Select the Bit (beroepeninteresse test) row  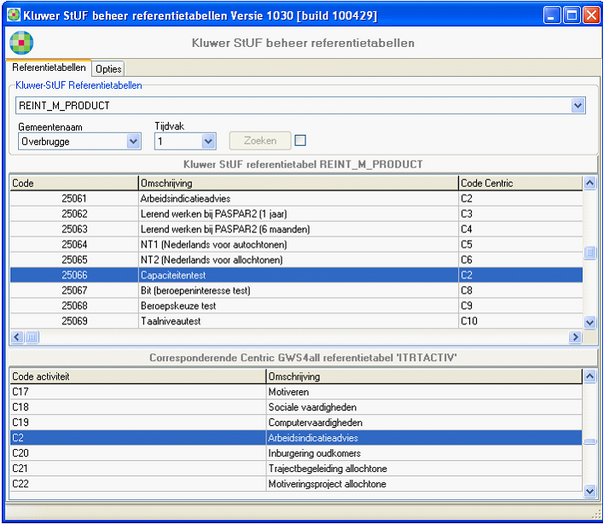click(296, 290)
